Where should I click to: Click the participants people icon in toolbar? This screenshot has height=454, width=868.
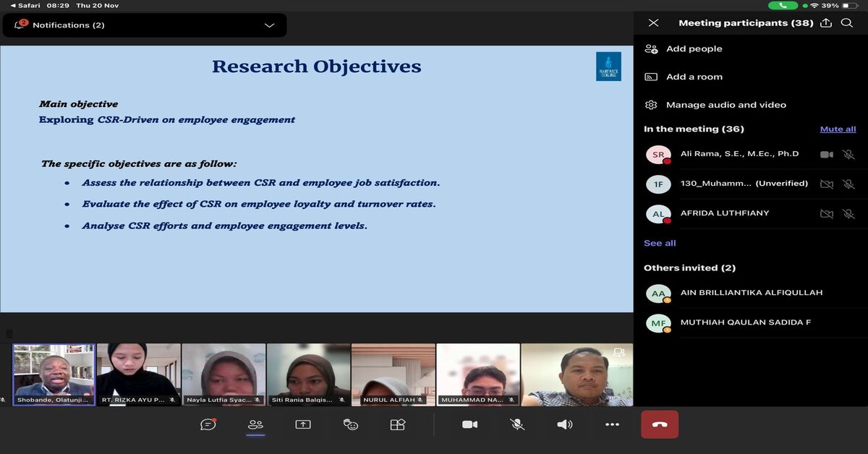click(255, 424)
